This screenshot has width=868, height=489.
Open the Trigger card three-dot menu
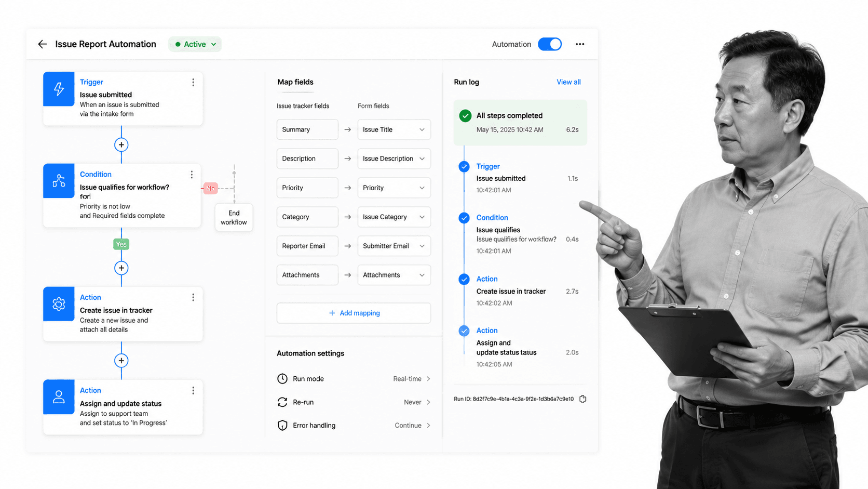[x=193, y=83]
